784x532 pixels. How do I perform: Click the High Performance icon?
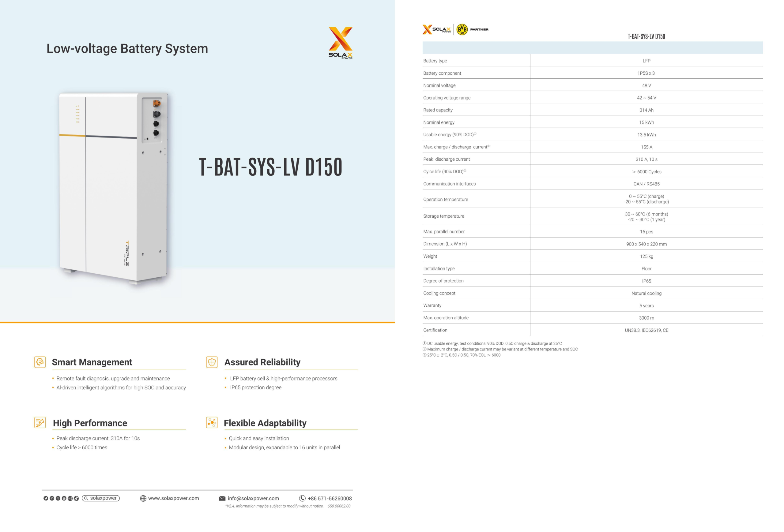pyautogui.click(x=40, y=422)
